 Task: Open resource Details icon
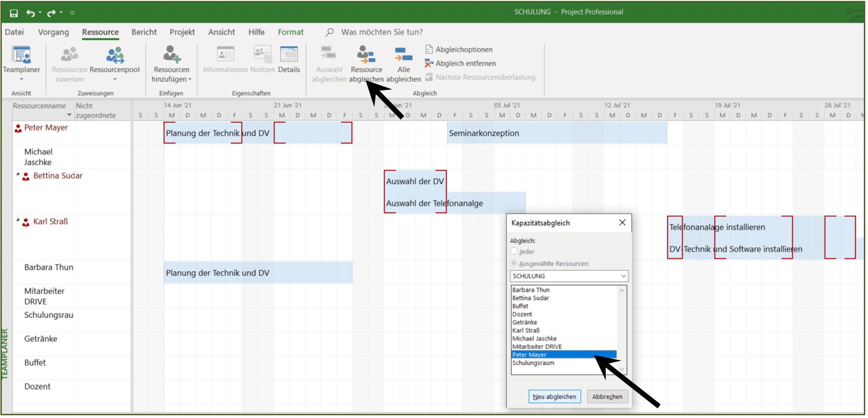pos(289,55)
